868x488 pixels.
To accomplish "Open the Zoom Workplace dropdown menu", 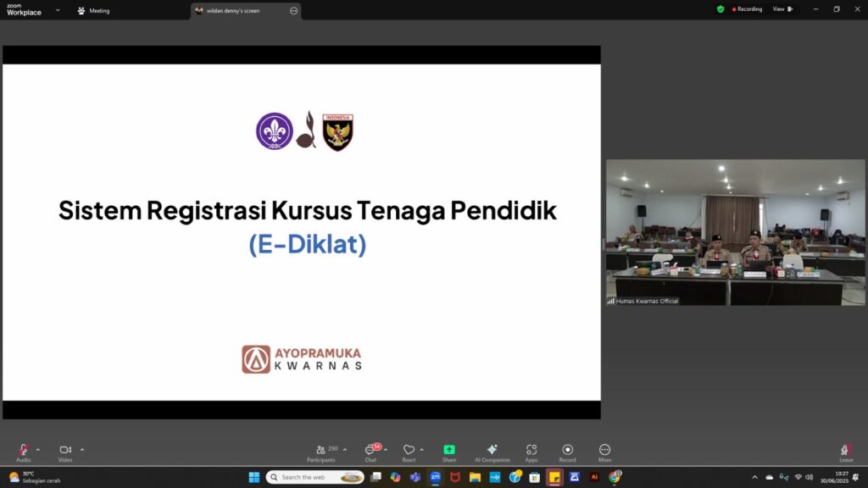I will [58, 10].
